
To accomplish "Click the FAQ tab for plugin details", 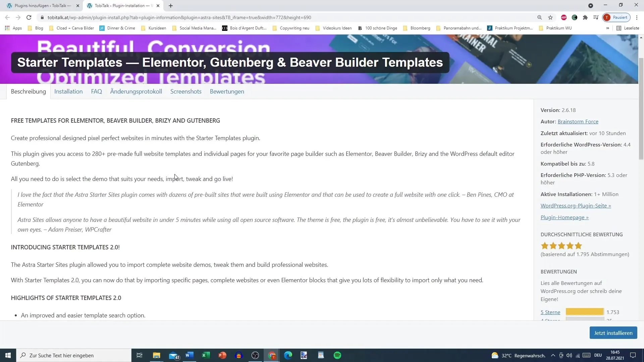I will coord(96,91).
